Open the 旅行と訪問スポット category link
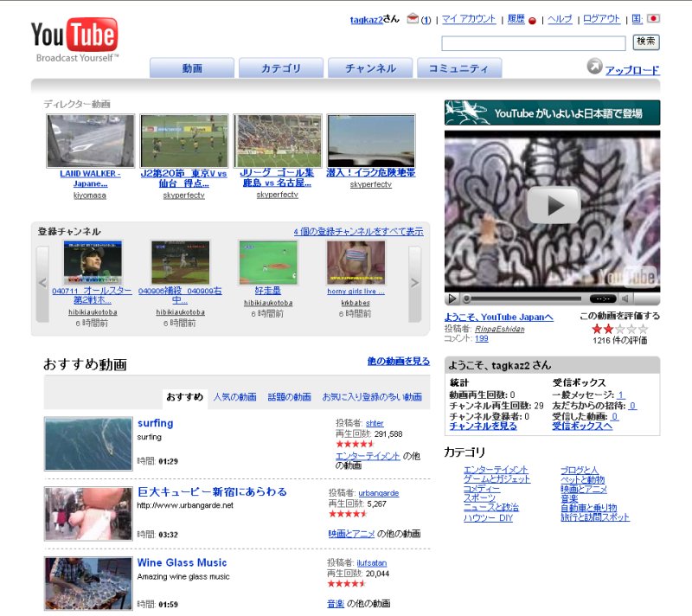 click(x=595, y=517)
